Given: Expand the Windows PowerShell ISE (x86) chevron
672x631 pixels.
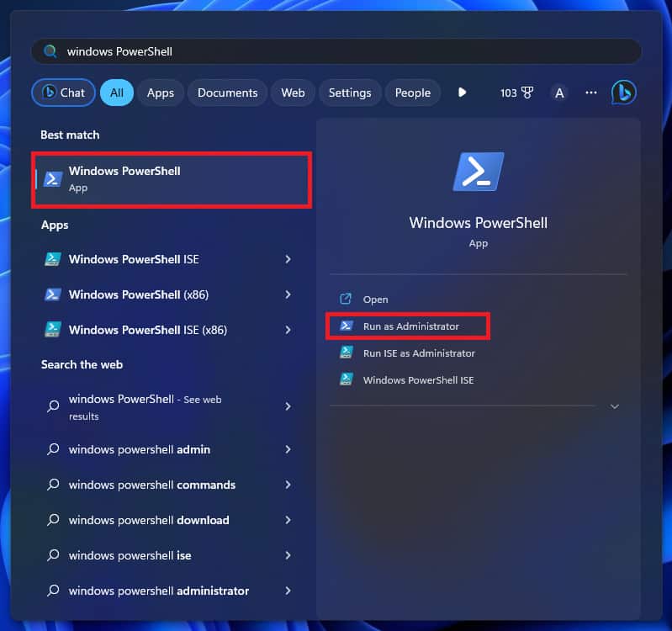Looking at the screenshot, I should (288, 330).
